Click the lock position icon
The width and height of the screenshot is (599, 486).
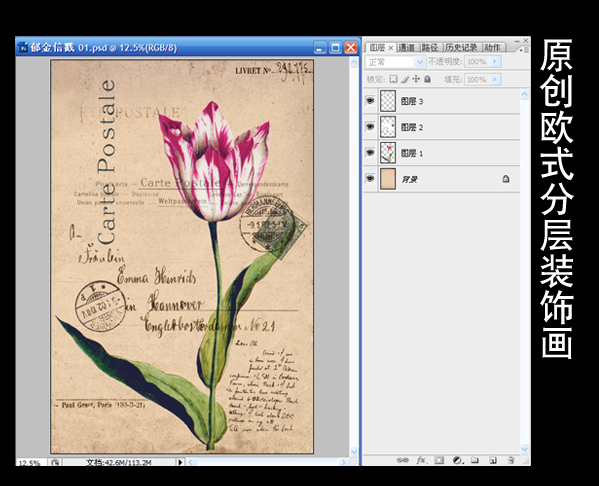416,79
